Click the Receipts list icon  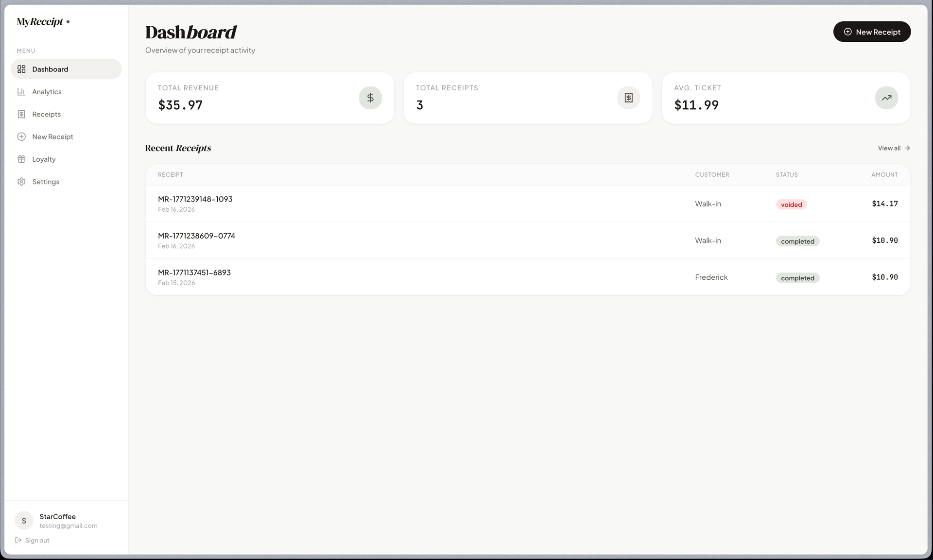[21, 114]
